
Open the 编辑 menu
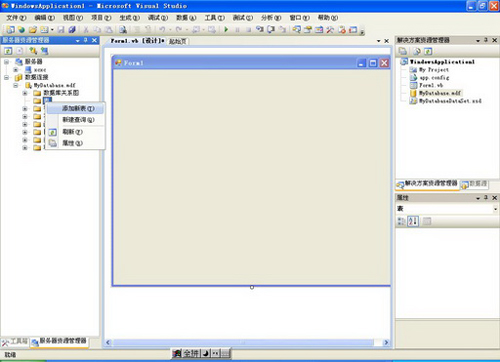44,18
